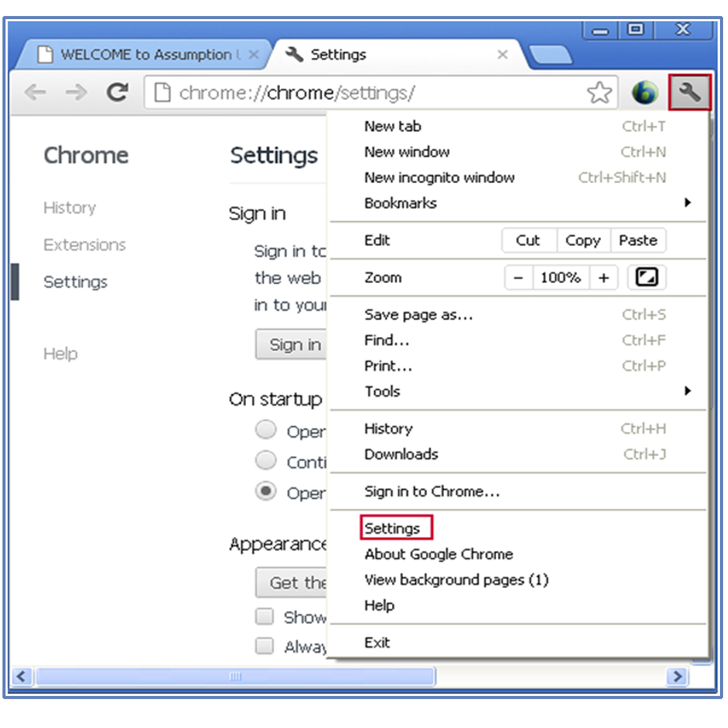The height and width of the screenshot is (728, 728).
Task: Switch to WELCOME to Assumption tab
Action: tap(145, 55)
